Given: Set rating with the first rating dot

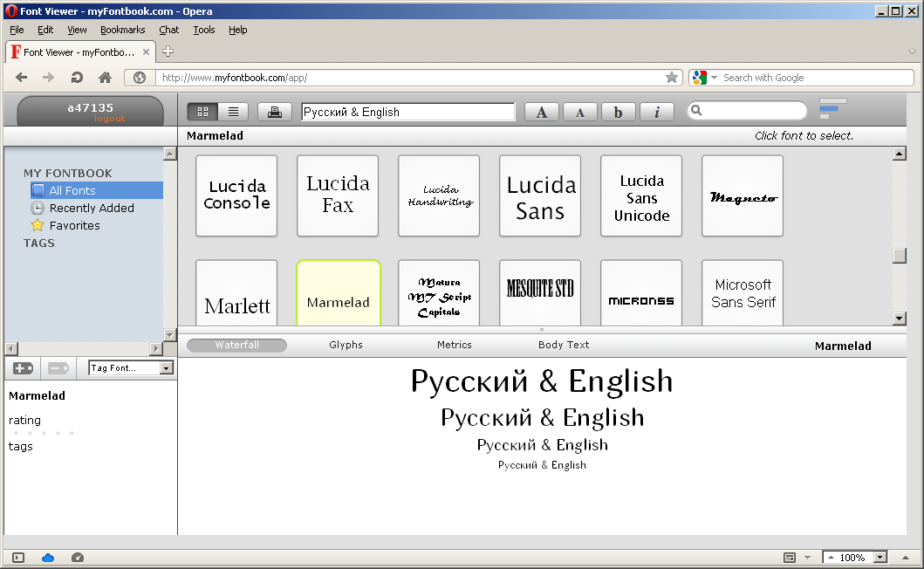Looking at the screenshot, I should [x=16, y=433].
